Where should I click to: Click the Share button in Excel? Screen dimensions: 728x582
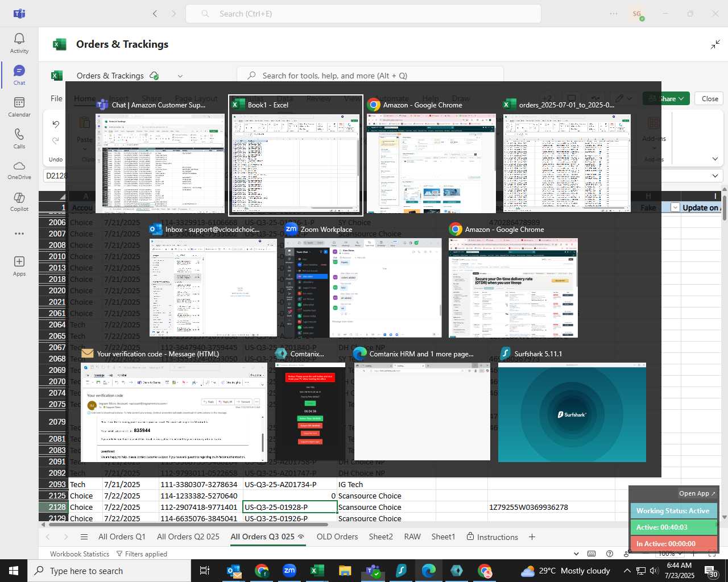(667, 98)
